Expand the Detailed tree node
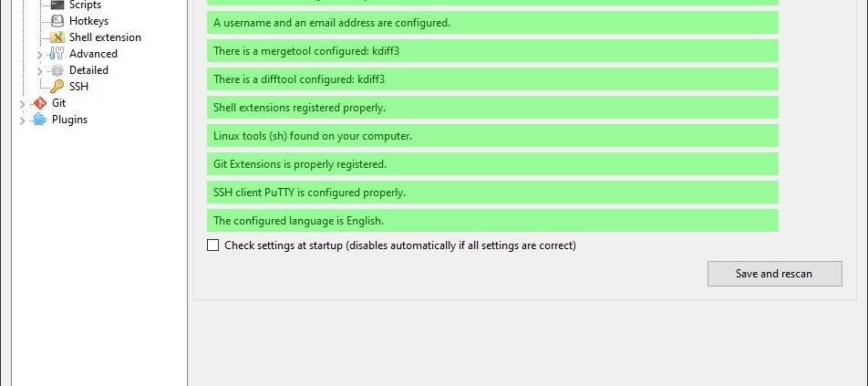 point(40,71)
